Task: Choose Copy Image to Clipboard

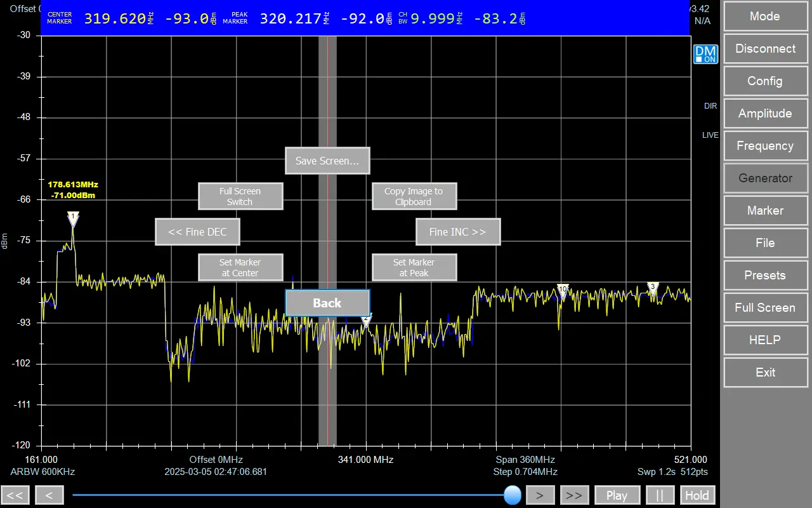Action: 414,196
